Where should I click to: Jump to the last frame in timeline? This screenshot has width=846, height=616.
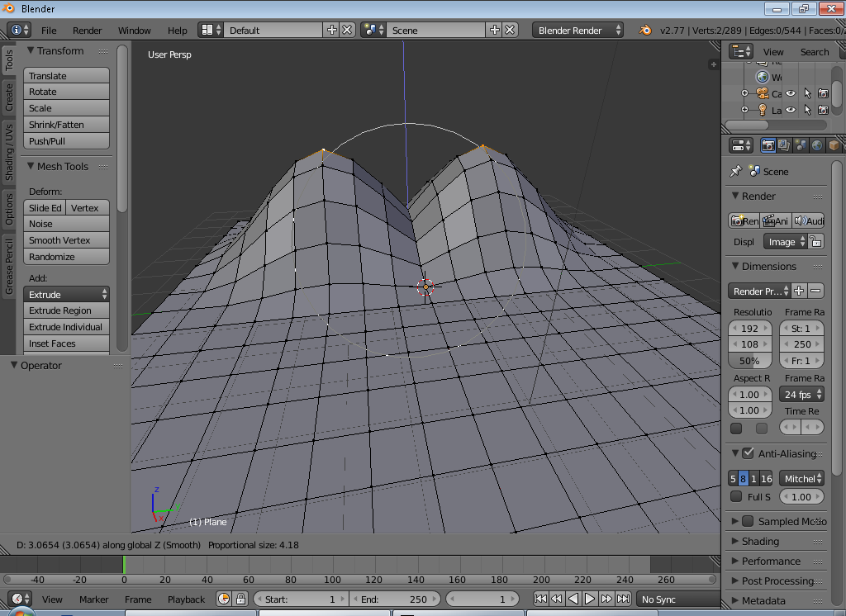[623, 599]
